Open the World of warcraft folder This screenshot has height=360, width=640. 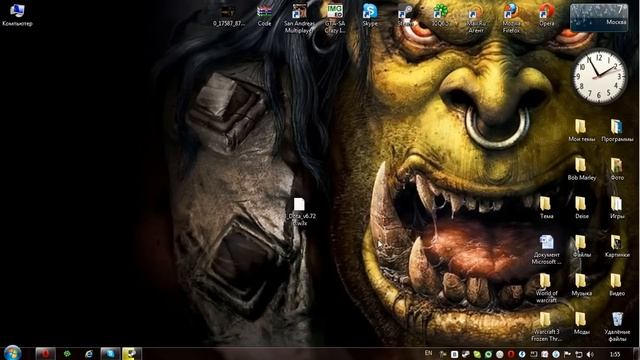[x=546, y=288]
